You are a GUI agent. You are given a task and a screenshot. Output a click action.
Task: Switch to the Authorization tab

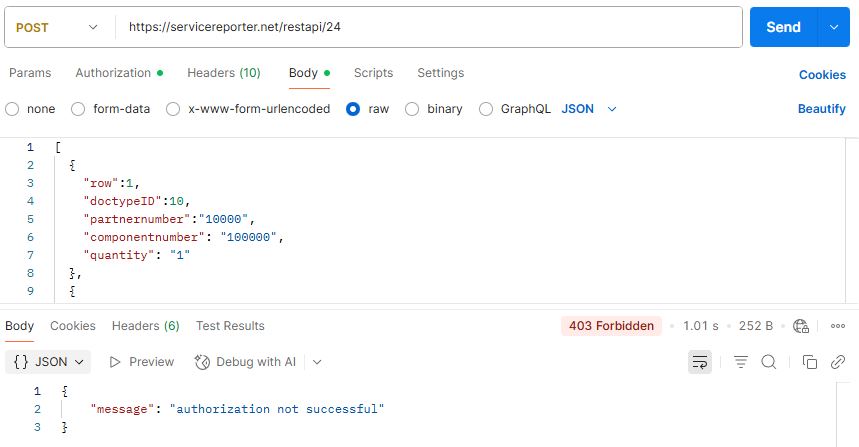click(119, 73)
